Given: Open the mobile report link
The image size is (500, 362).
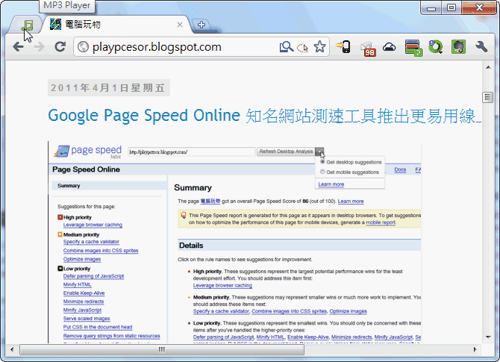Looking at the screenshot, I should (x=381, y=222).
